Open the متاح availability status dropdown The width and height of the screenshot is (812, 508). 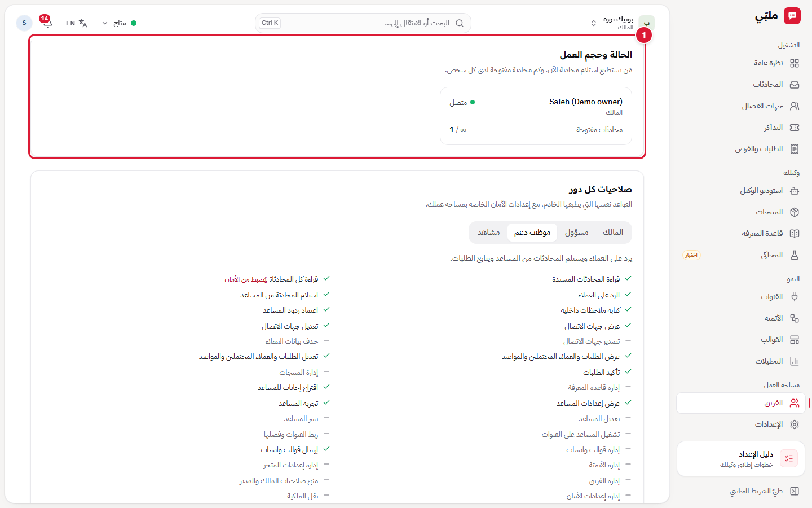(x=119, y=23)
